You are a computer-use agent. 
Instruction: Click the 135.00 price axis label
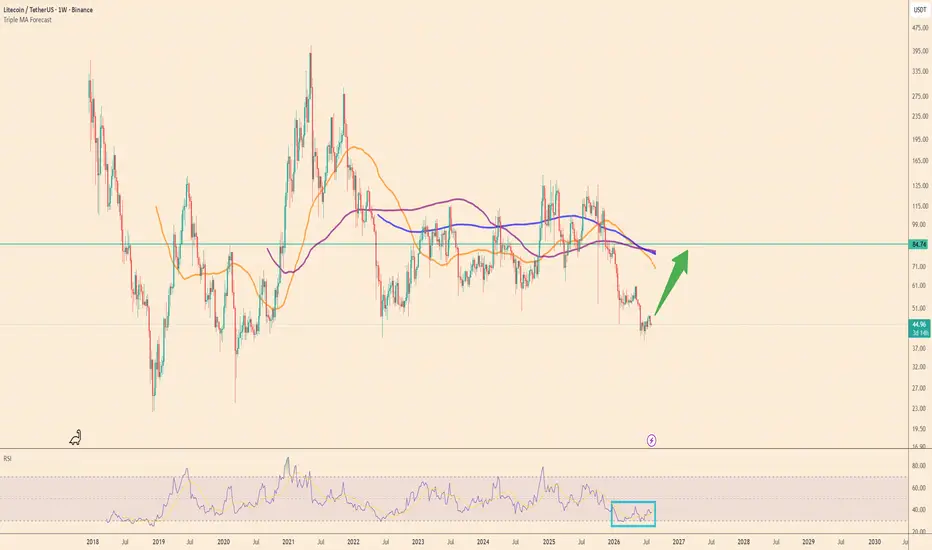point(920,186)
